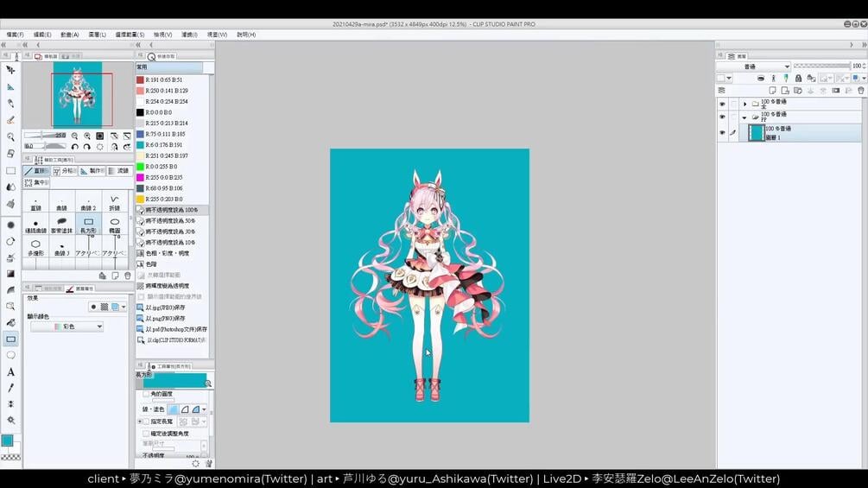Hide the top folder layer via eye icon

pyautogui.click(x=722, y=104)
